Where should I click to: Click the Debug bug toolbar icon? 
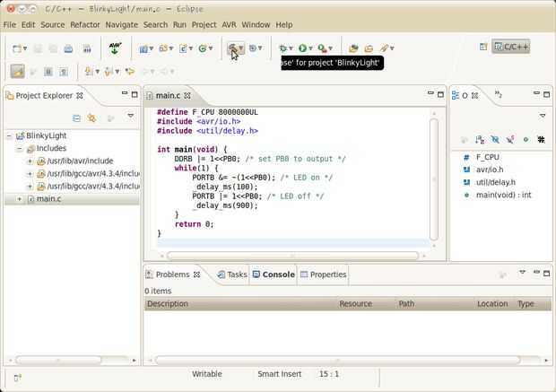click(284, 48)
